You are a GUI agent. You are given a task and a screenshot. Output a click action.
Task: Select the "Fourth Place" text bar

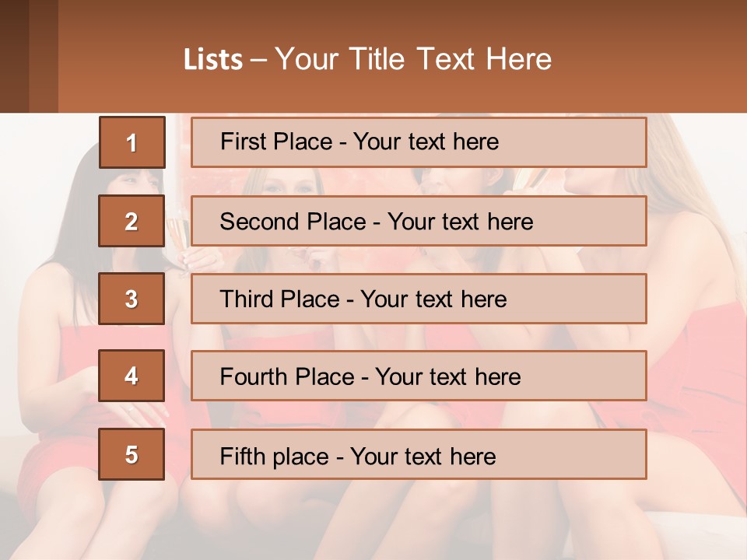point(419,376)
